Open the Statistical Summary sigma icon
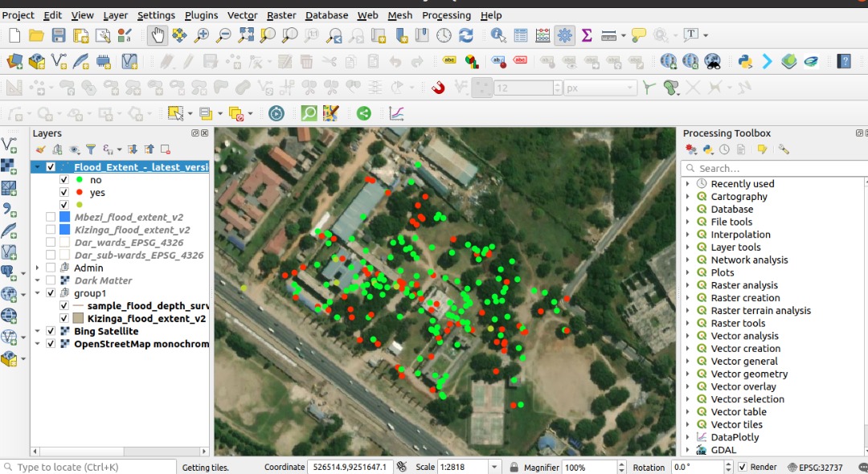Screen dimensions: 868x474 [x=587, y=35]
